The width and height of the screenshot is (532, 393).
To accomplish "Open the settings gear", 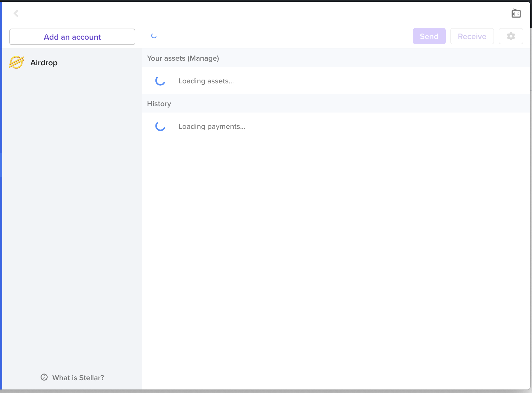I will 511,36.
